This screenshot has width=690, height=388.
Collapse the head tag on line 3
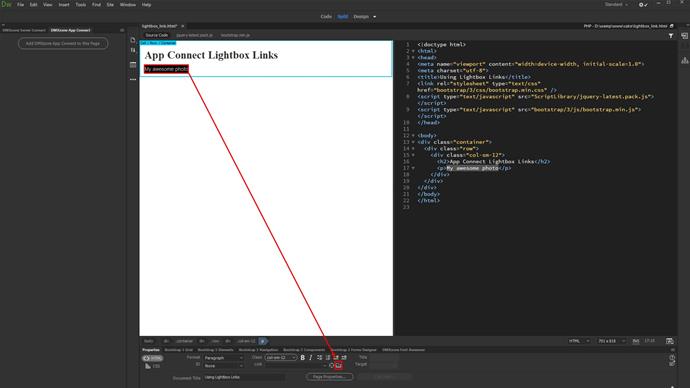pyautogui.click(x=413, y=58)
